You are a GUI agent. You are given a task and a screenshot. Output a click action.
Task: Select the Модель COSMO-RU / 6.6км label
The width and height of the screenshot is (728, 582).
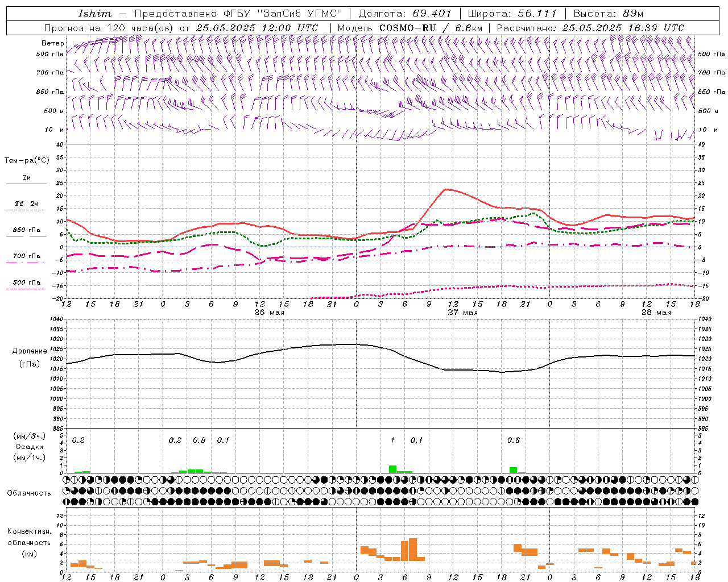click(410, 28)
